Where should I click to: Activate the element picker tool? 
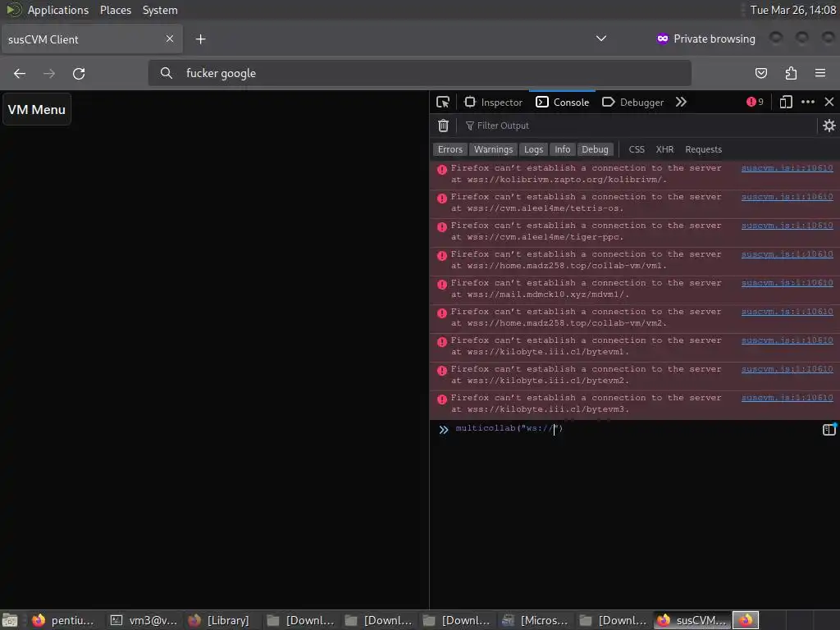point(443,102)
